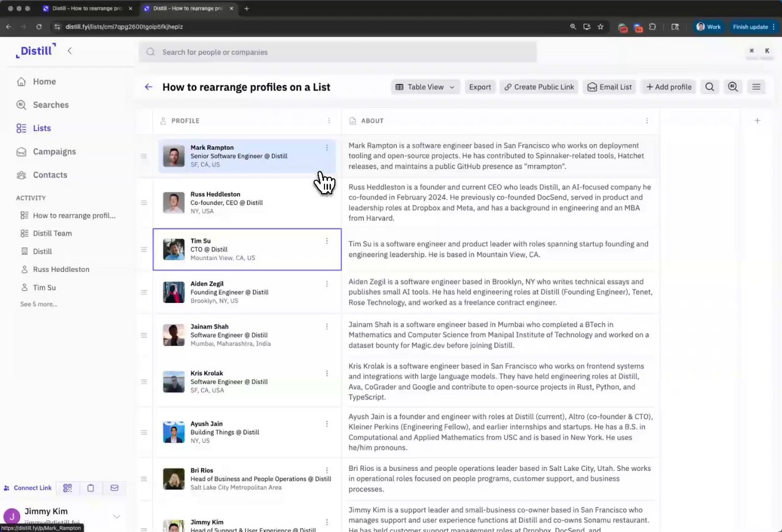The image size is (782, 532).
Task: Add a new column with the plus icon
Action: coord(757,120)
